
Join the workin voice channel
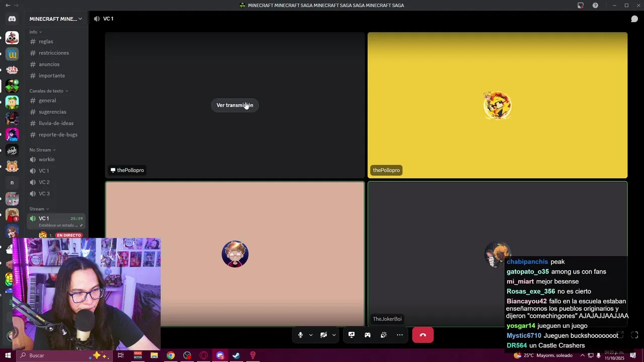click(56, 159)
